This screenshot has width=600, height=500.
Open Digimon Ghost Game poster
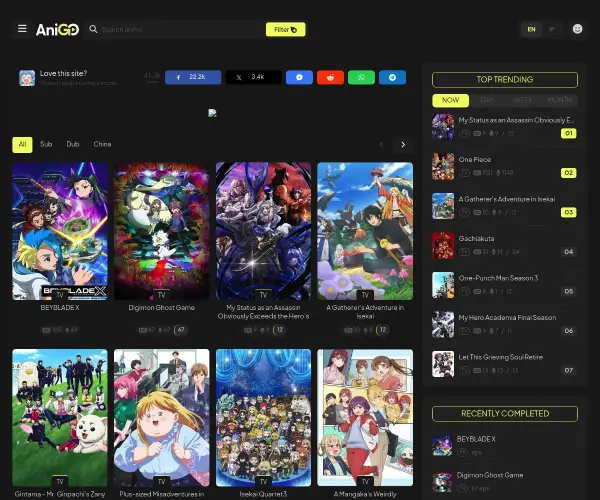[161, 231]
